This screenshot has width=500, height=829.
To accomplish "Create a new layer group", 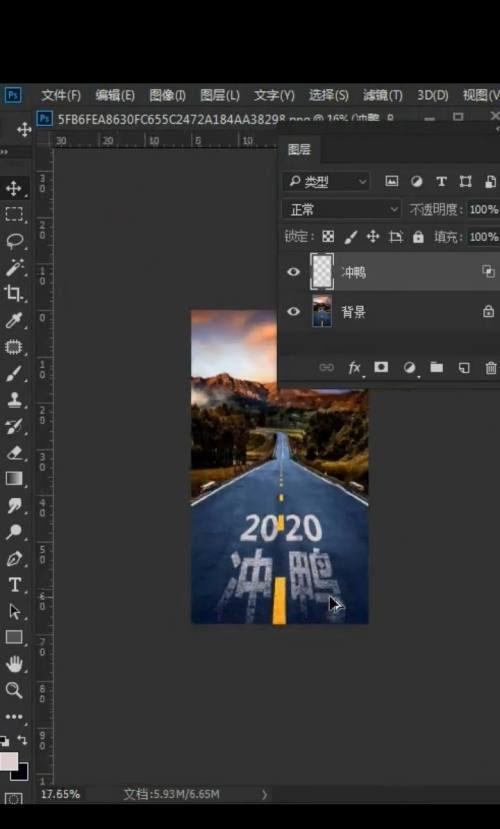I will (437, 367).
